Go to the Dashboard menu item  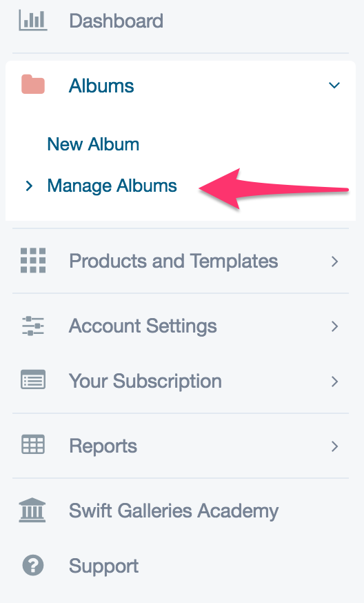116,21
